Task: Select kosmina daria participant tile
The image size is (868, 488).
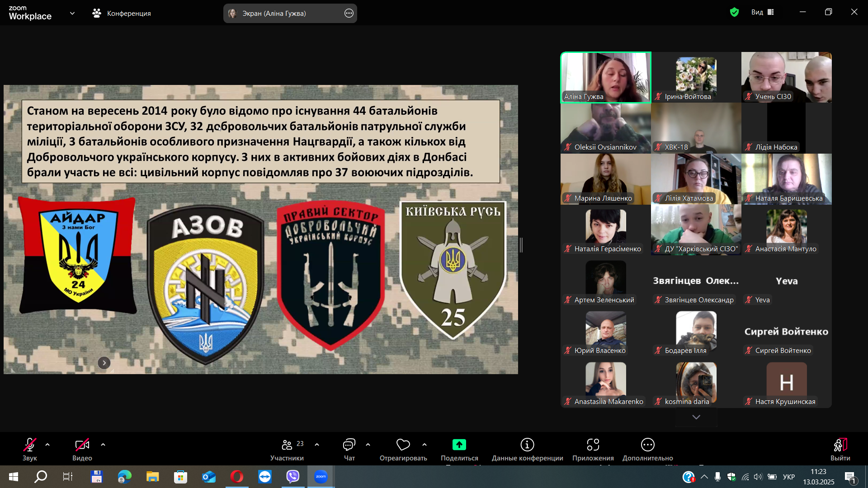Action: click(696, 382)
